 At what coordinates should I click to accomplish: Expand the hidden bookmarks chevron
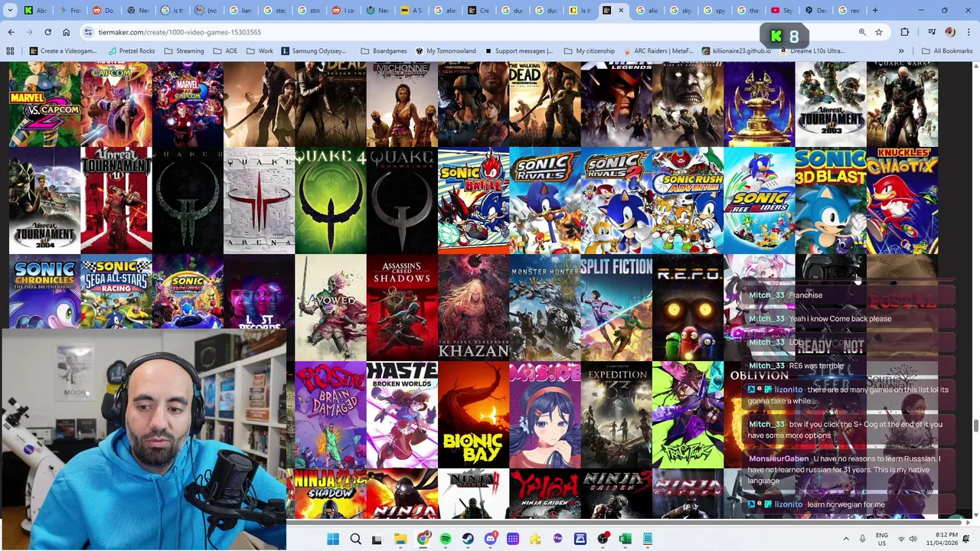coord(901,51)
